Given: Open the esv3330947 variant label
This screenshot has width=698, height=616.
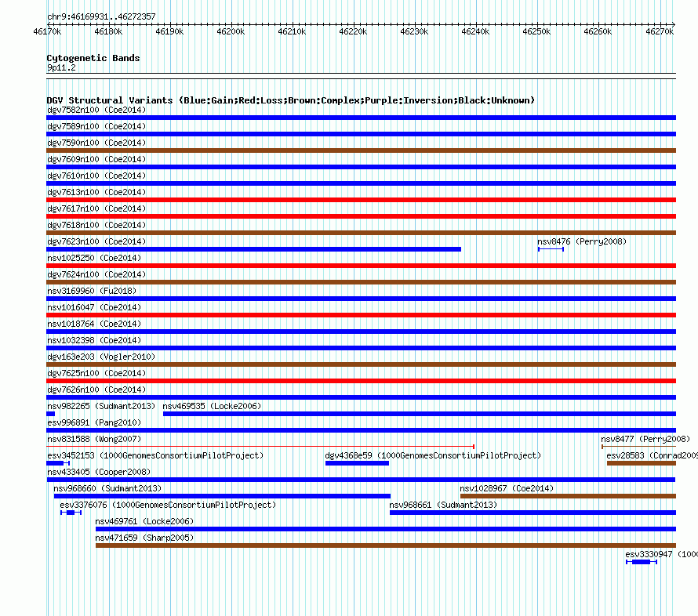Looking at the screenshot, I should click(661, 554).
